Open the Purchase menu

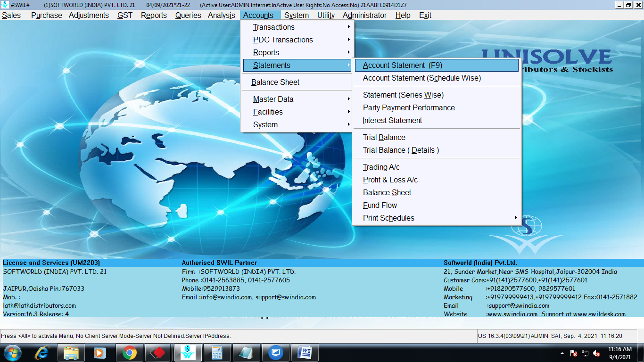(x=47, y=15)
